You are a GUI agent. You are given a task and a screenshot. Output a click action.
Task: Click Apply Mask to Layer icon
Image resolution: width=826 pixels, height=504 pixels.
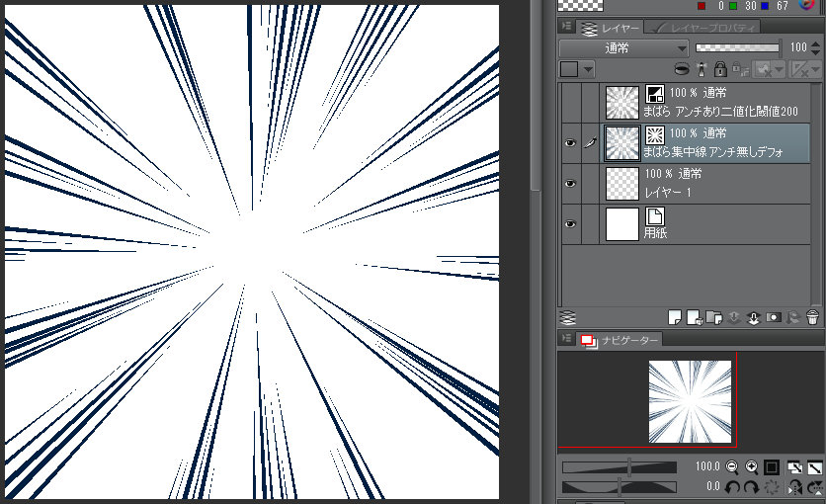(792, 317)
